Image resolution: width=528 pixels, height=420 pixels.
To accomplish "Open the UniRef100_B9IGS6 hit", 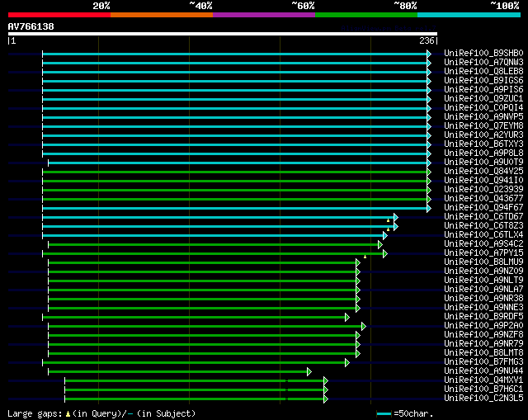I will pos(483,81).
